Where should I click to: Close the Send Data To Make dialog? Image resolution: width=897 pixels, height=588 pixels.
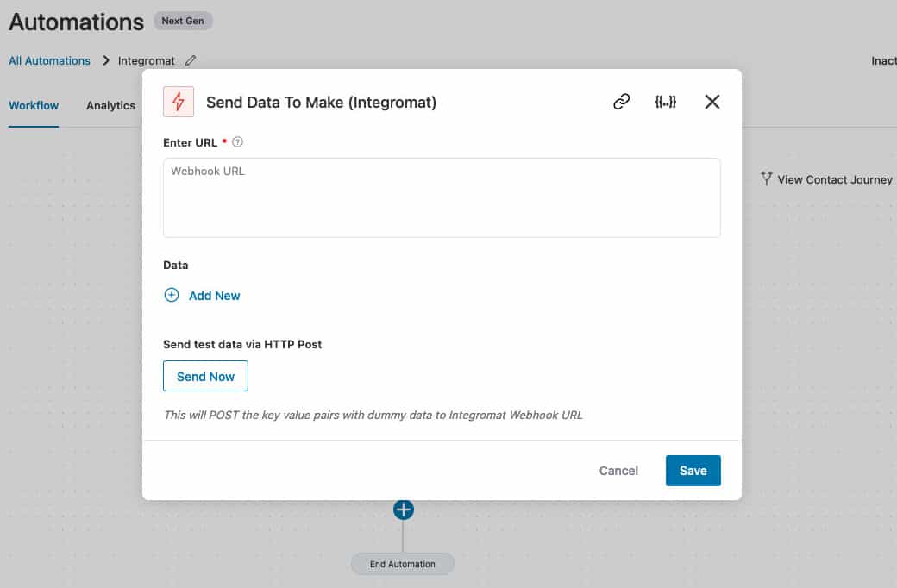(712, 102)
